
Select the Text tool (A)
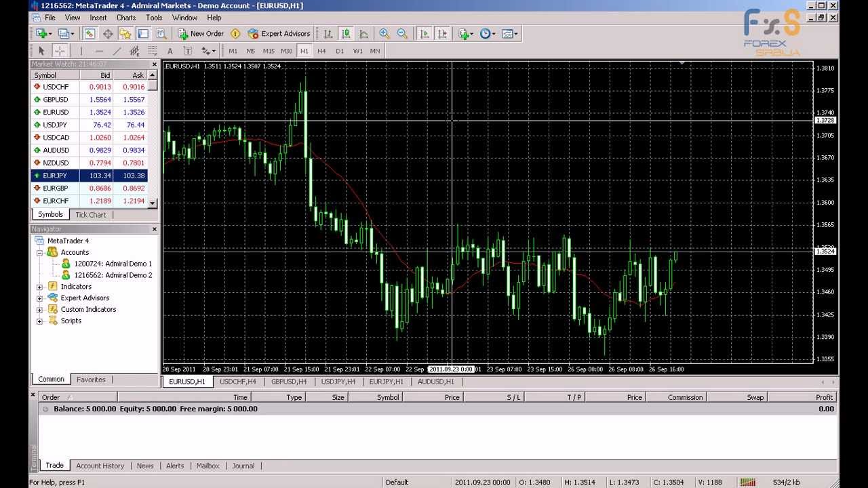coord(170,51)
